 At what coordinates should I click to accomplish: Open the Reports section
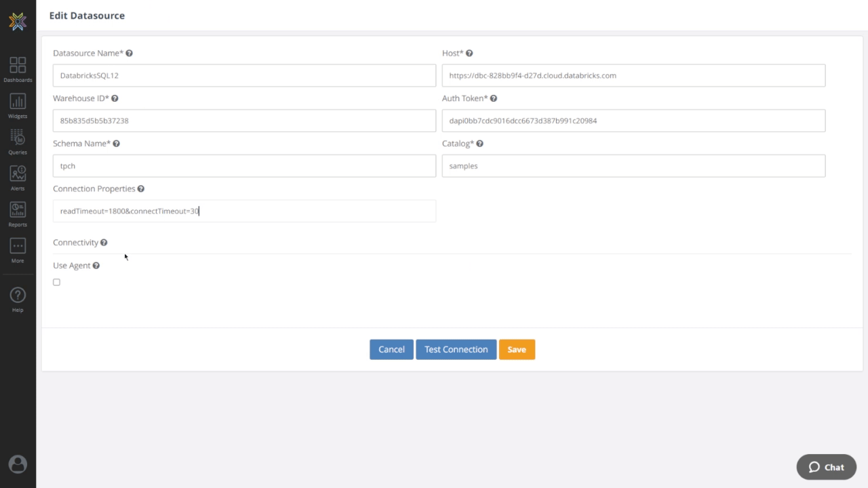point(18,213)
